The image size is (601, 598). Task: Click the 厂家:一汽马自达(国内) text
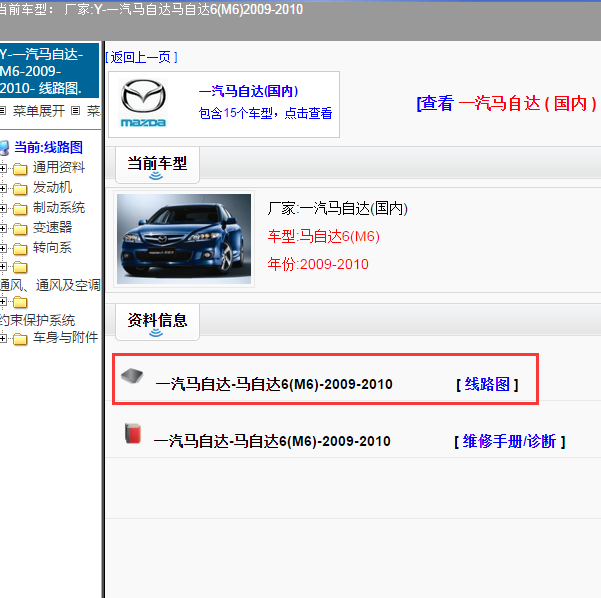pos(337,209)
